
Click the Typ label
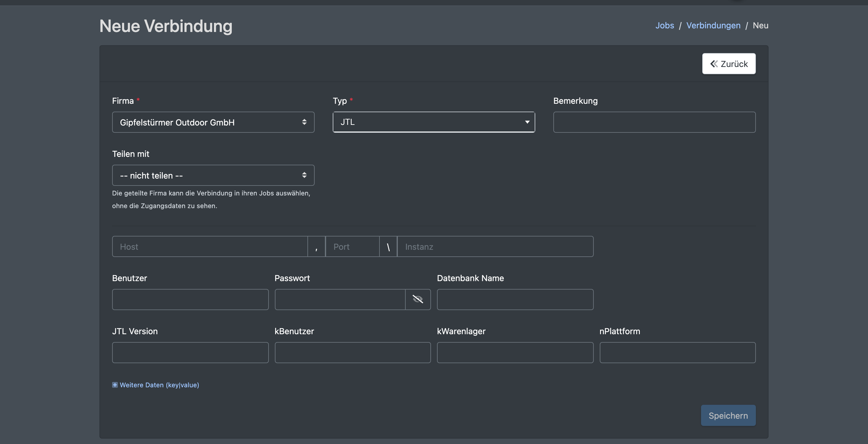(340, 101)
